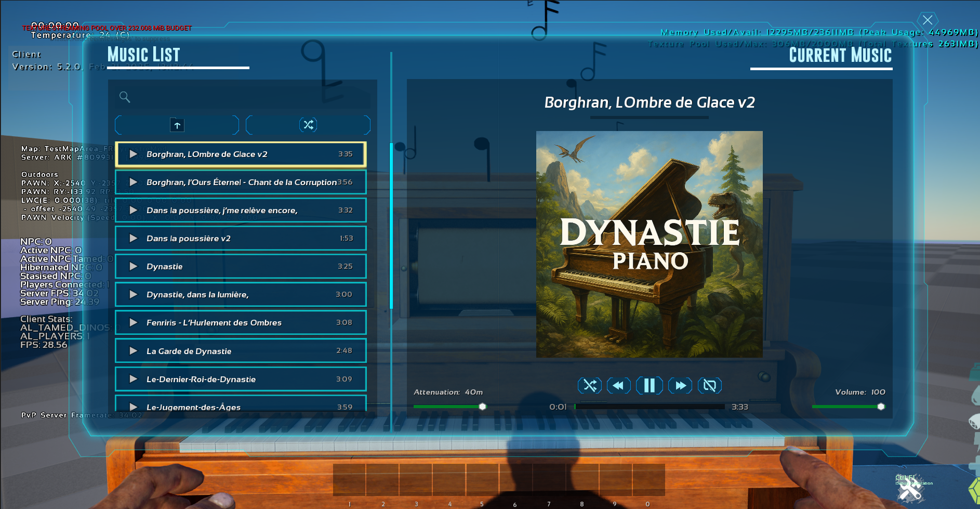Click the Attenuation slider handle
This screenshot has width=980, height=509.
[482, 407]
